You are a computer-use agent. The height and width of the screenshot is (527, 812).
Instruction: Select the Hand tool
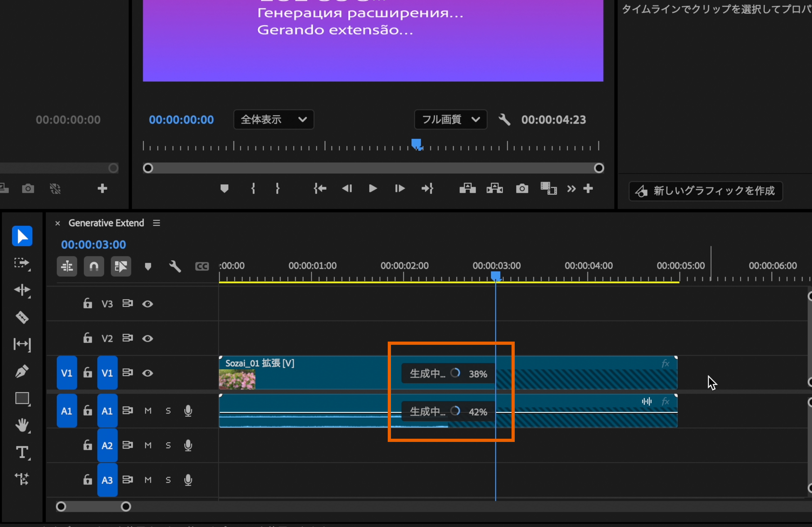tap(22, 425)
